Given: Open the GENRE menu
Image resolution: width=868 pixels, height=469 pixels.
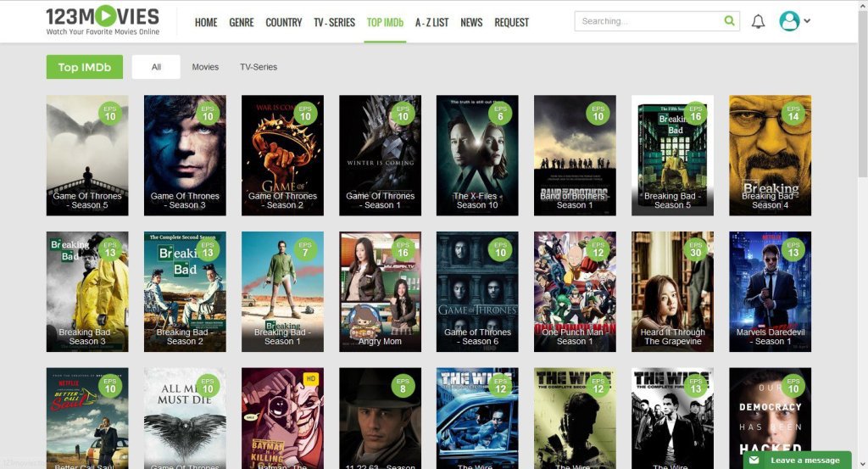Looking at the screenshot, I should (x=241, y=22).
